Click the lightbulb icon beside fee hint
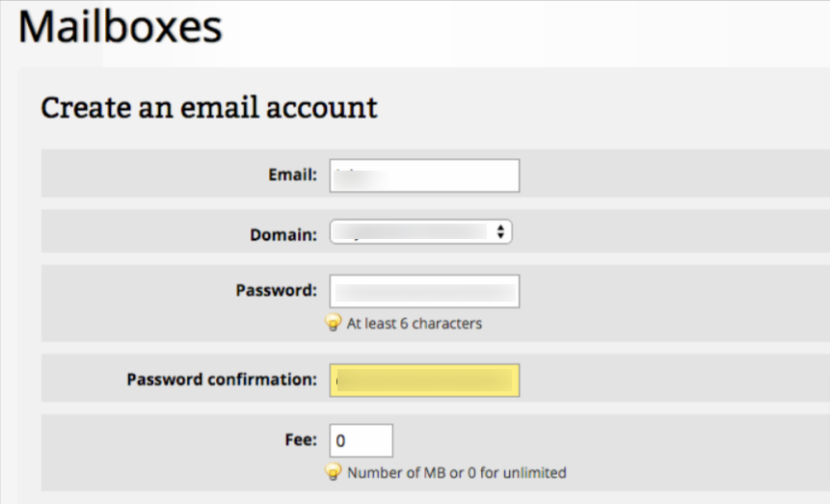 tap(335, 472)
